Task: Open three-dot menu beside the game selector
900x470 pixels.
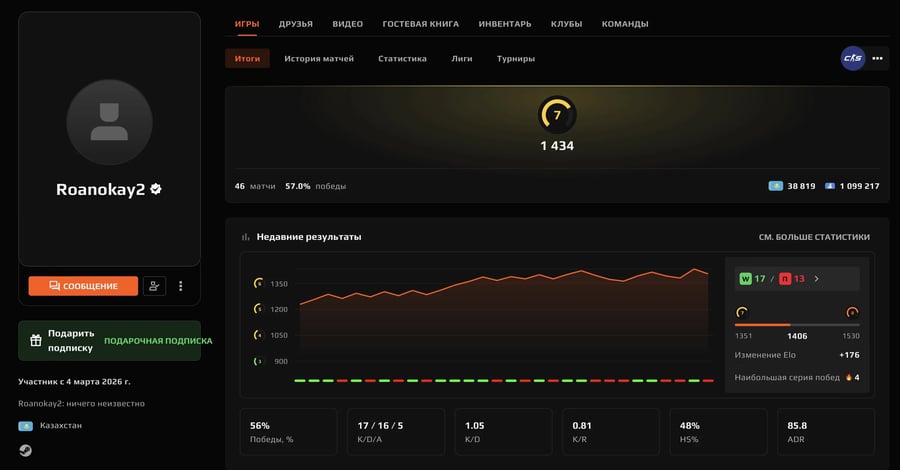Action: coord(878,59)
